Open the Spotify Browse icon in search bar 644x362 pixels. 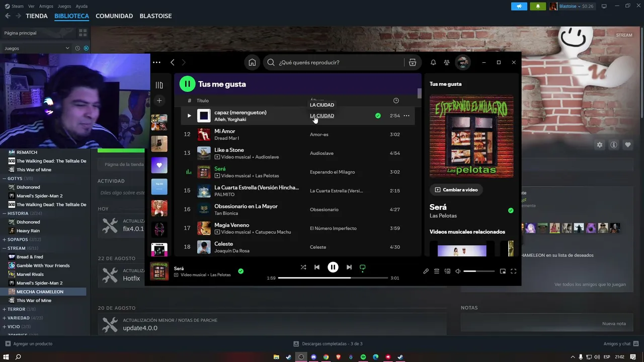click(x=413, y=62)
